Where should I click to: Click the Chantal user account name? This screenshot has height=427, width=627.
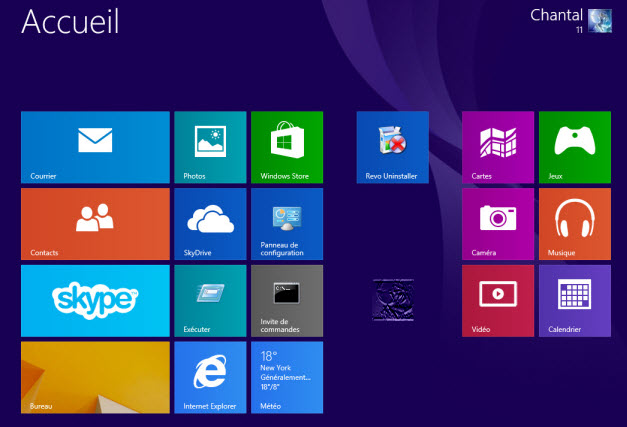pyautogui.click(x=556, y=15)
